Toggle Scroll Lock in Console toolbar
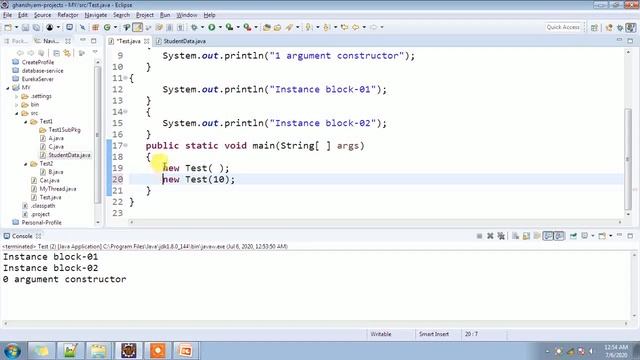 (x=526, y=236)
